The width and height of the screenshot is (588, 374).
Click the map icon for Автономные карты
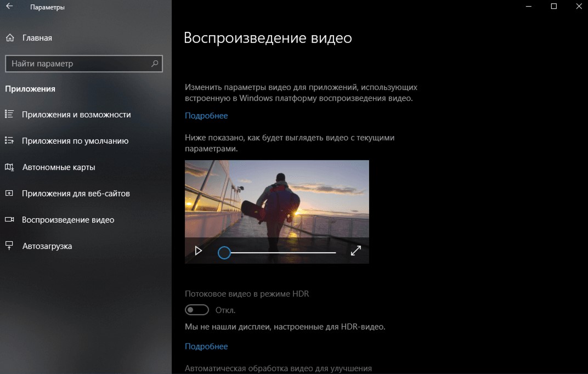(9, 167)
